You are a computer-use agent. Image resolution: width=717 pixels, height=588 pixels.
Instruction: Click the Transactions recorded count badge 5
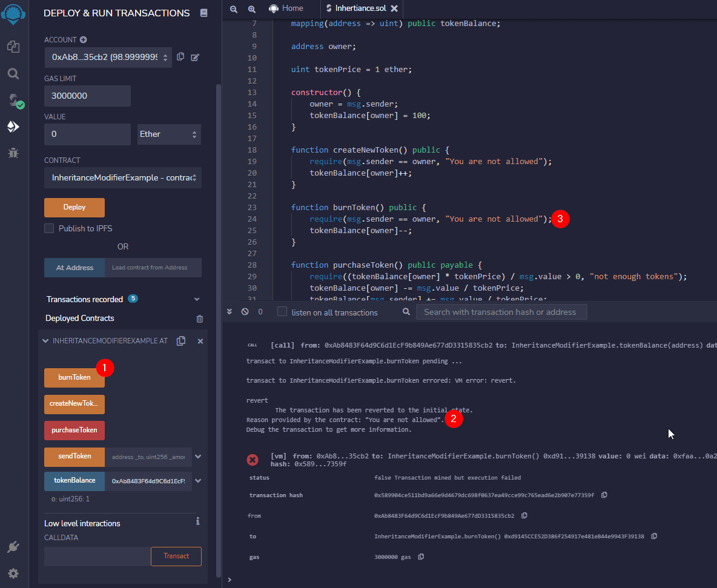[x=133, y=299]
